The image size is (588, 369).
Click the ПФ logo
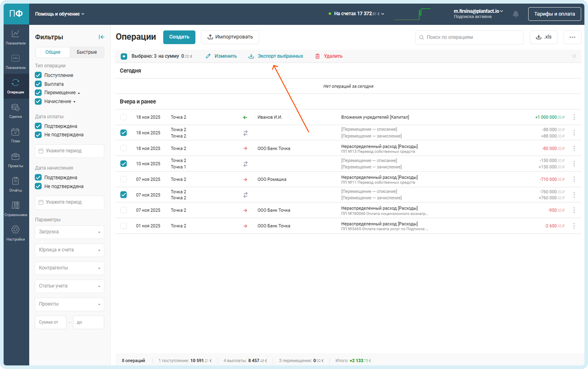click(x=16, y=14)
